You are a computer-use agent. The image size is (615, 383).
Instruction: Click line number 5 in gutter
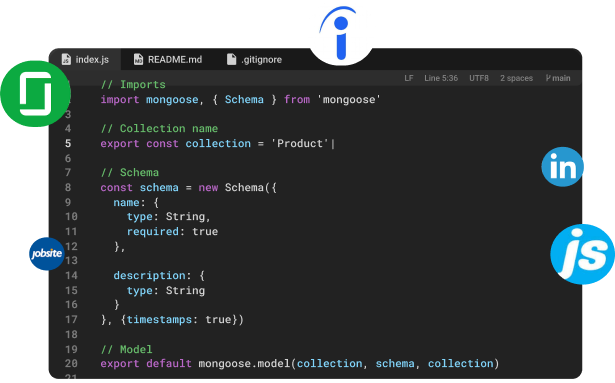point(68,144)
